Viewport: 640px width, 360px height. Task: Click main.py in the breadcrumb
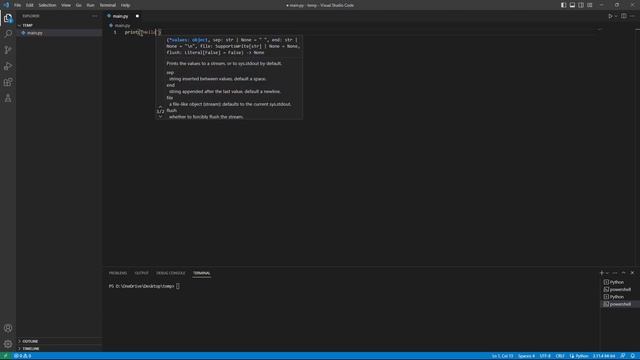click(x=122, y=25)
